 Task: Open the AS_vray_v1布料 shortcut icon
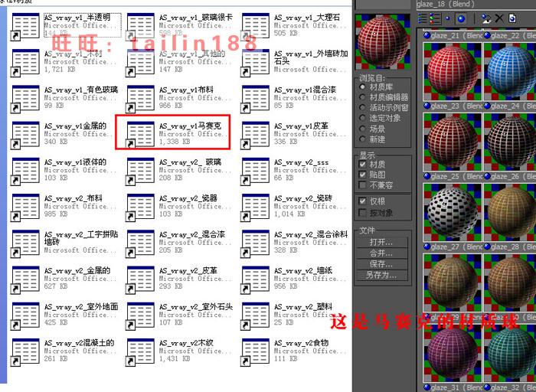point(140,99)
